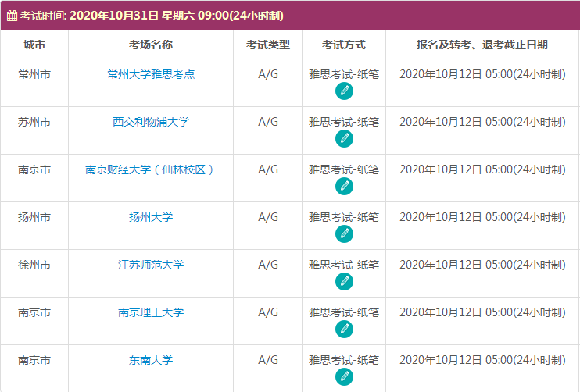Viewport: 580px width, 392px height.
Task: Click the pencil icon in the 西交利物浦大学 row
Action: click(x=344, y=139)
